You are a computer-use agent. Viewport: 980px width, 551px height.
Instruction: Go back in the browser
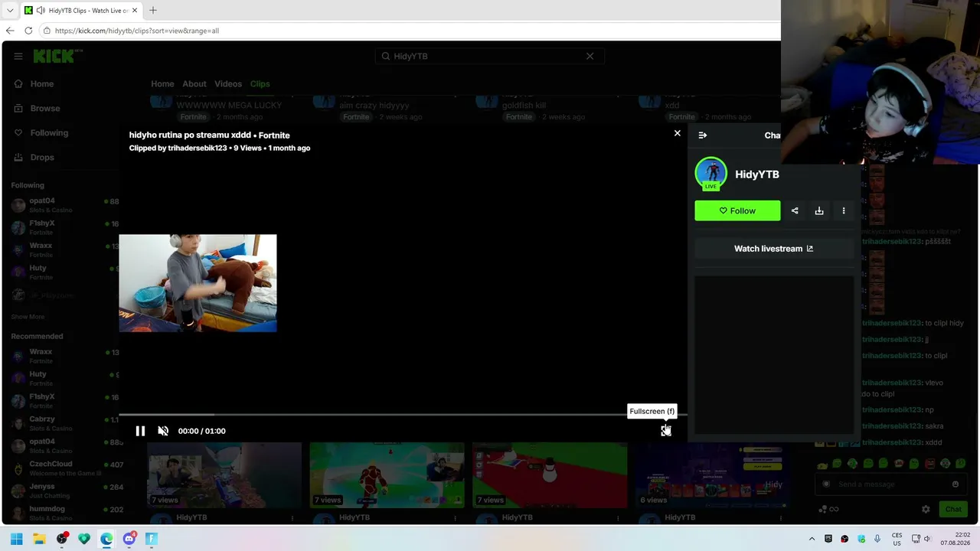coord(10,31)
